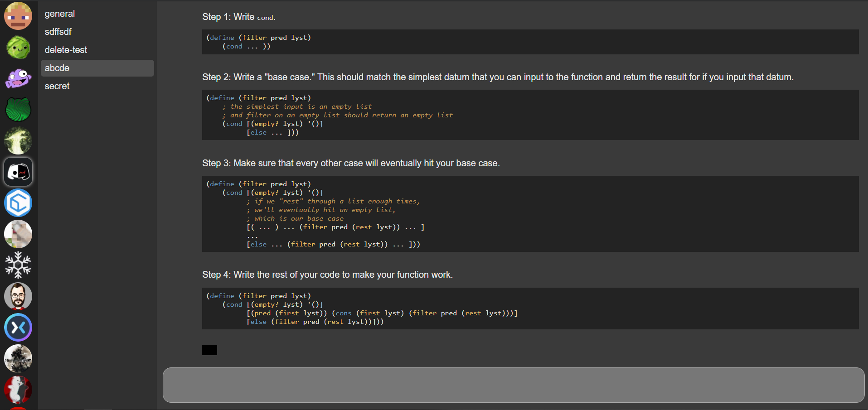Open the blue hexagon logo server
The width and height of the screenshot is (868, 410).
[18, 203]
